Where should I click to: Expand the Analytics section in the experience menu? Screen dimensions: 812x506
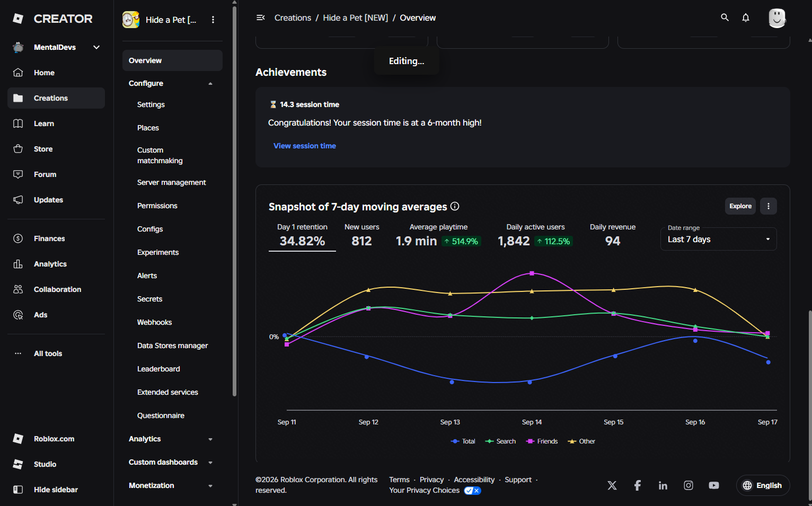(210, 439)
